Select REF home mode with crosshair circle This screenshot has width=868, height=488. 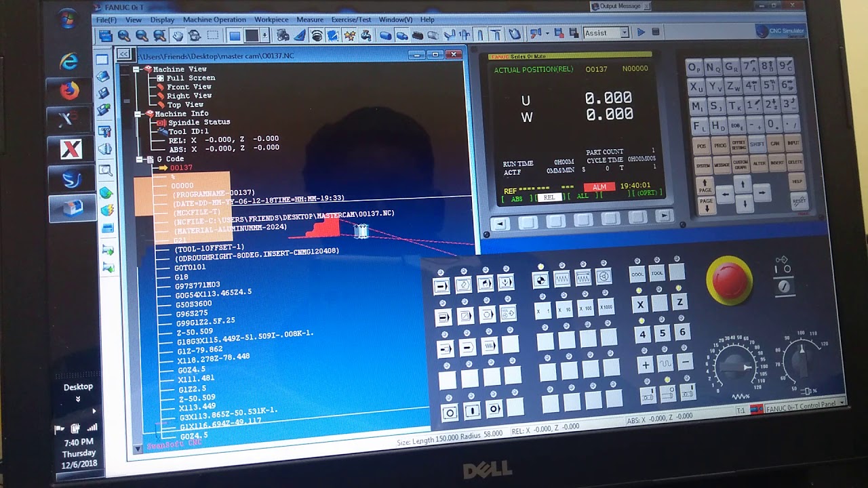tap(540, 280)
